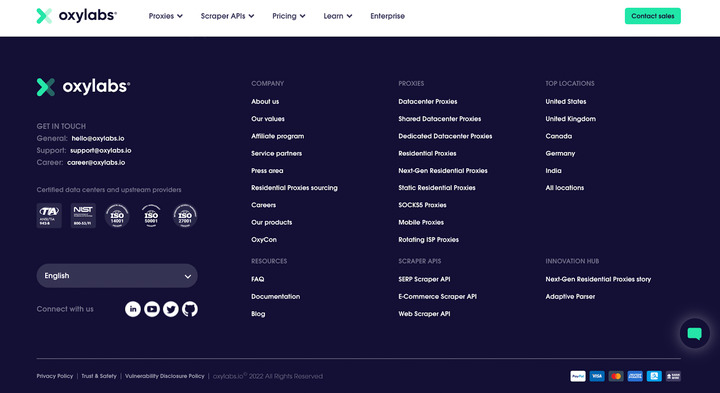Click the American Express payment icon
The height and width of the screenshot is (393, 720).
635,376
